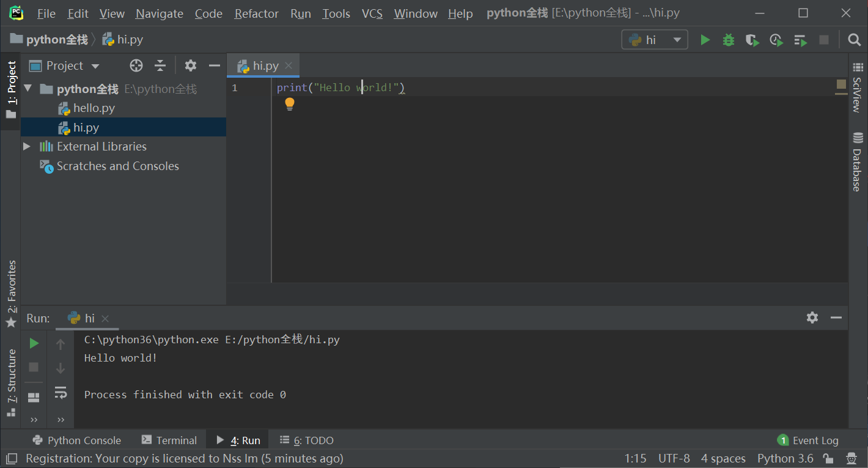This screenshot has height=468, width=868.
Task: Open Project panel settings gear
Action: 191,65
